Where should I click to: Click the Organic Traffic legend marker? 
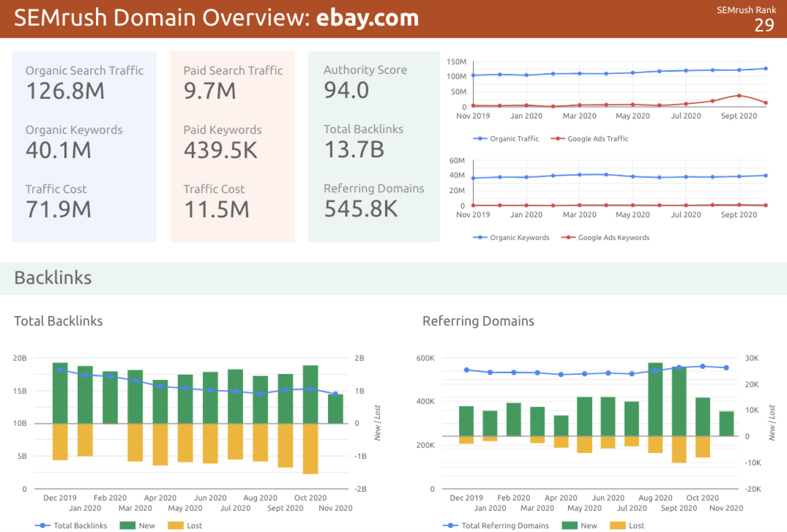click(x=480, y=139)
